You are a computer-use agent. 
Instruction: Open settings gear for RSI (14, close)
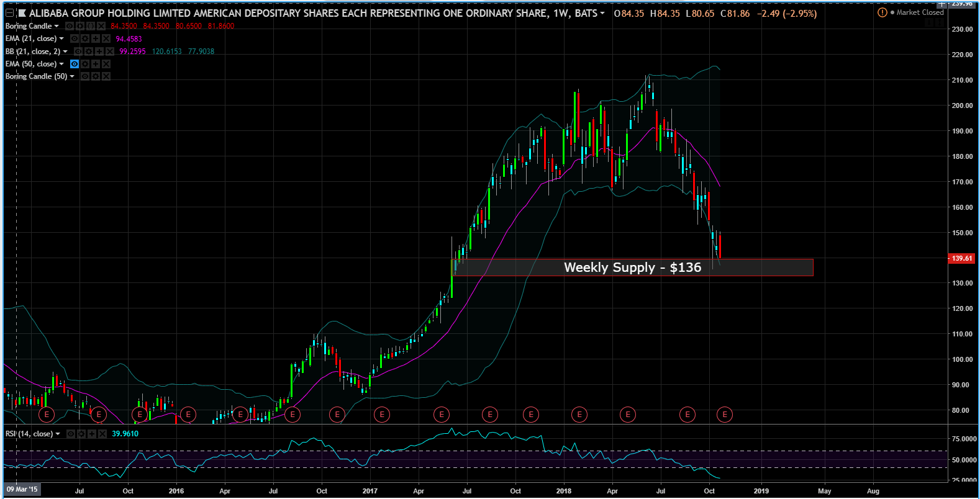[x=81, y=434]
